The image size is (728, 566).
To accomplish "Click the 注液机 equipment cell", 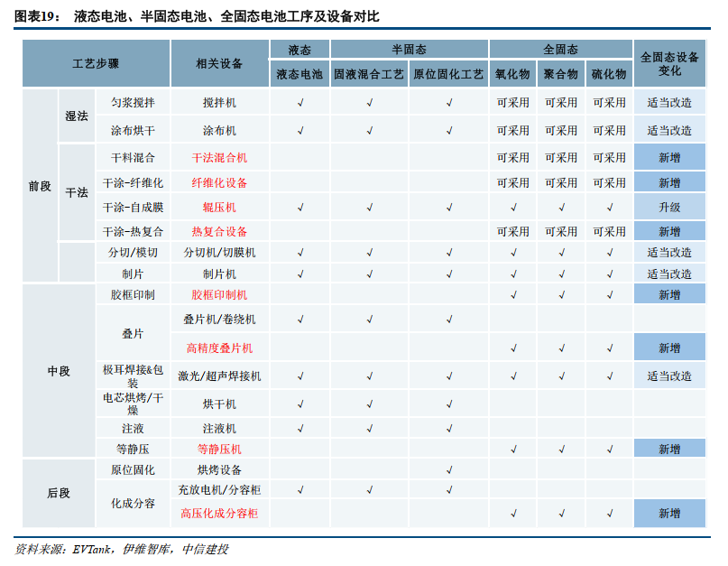I will pos(219,428).
